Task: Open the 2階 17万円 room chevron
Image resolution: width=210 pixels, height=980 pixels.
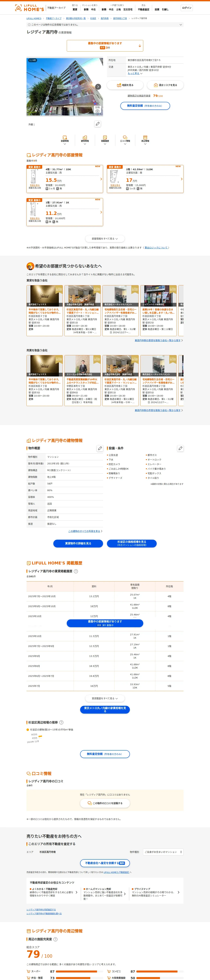Action: (181, 179)
